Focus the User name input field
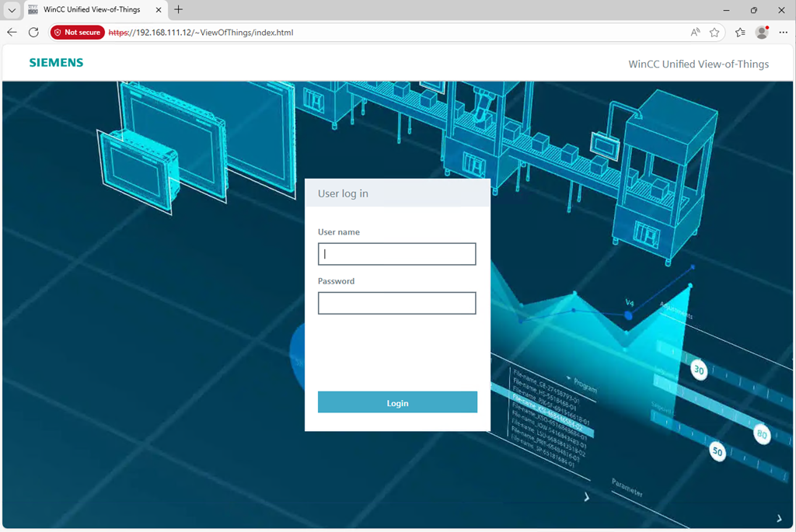Screen dimensions: 796x532 [x=396, y=254]
